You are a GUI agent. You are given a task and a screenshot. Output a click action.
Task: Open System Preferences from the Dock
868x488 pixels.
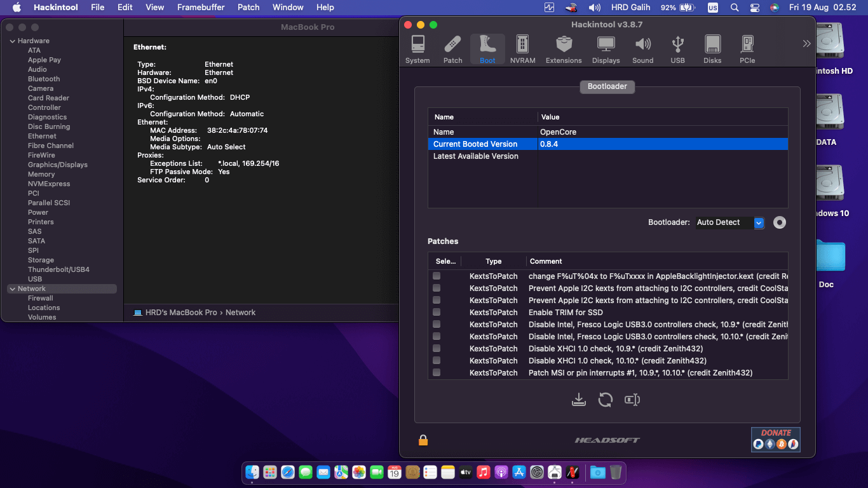point(537,472)
